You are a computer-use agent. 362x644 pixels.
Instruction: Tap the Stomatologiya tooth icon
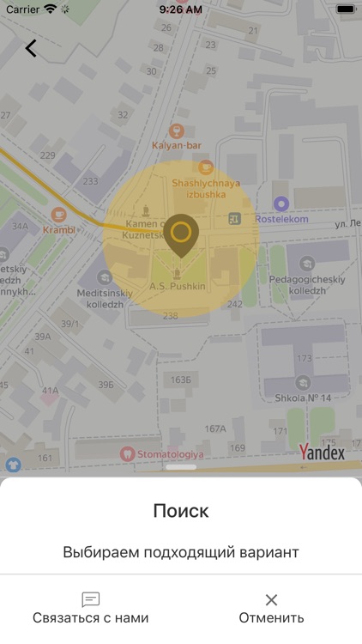[128, 454]
